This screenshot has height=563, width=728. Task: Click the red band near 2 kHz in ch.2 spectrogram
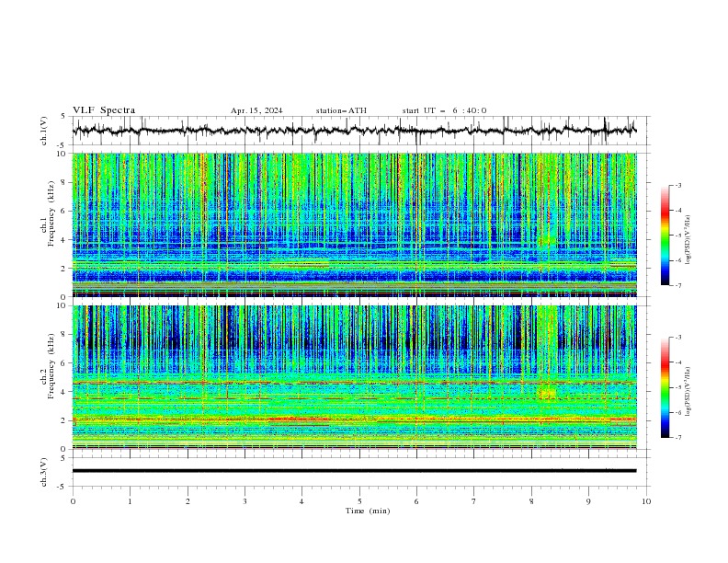pos(299,419)
